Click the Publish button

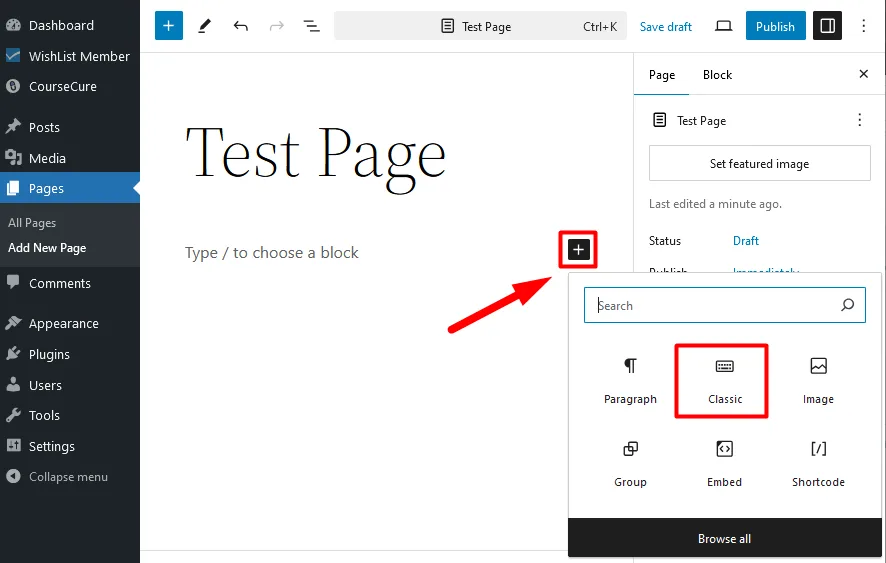[775, 26]
